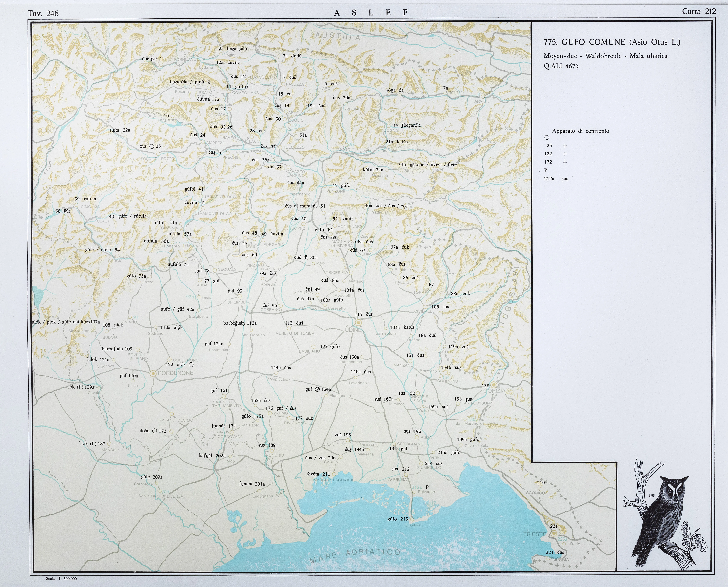Click the Tav. 246 label
Screen dimensions: 728x587
[43, 13]
